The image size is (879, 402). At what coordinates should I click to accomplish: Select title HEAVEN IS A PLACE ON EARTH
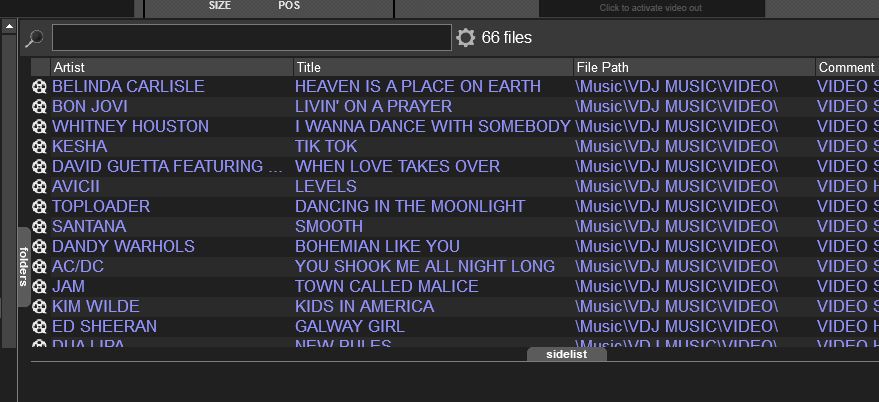tap(418, 86)
